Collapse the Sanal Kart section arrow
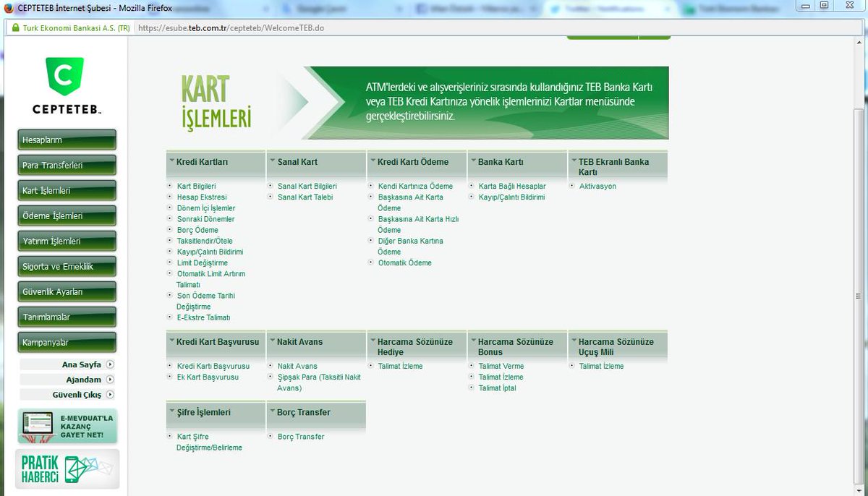The height and width of the screenshot is (496, 868). click(x=272, y=161)
